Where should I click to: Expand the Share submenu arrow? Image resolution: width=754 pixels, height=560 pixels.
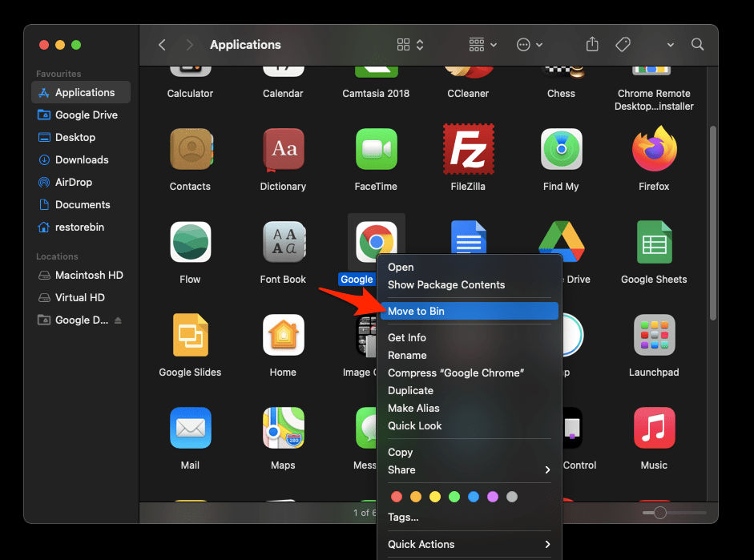(x=548, y=470)
